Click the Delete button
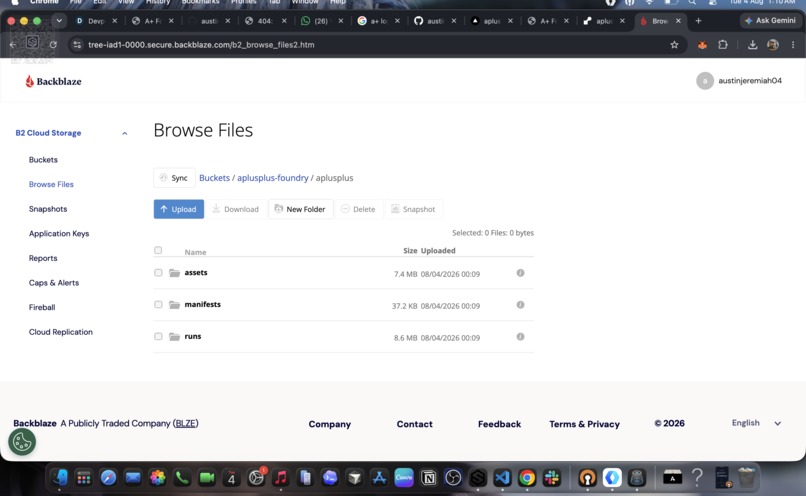The height and width of the screenshot is (496, 806). tap(358, 209)
